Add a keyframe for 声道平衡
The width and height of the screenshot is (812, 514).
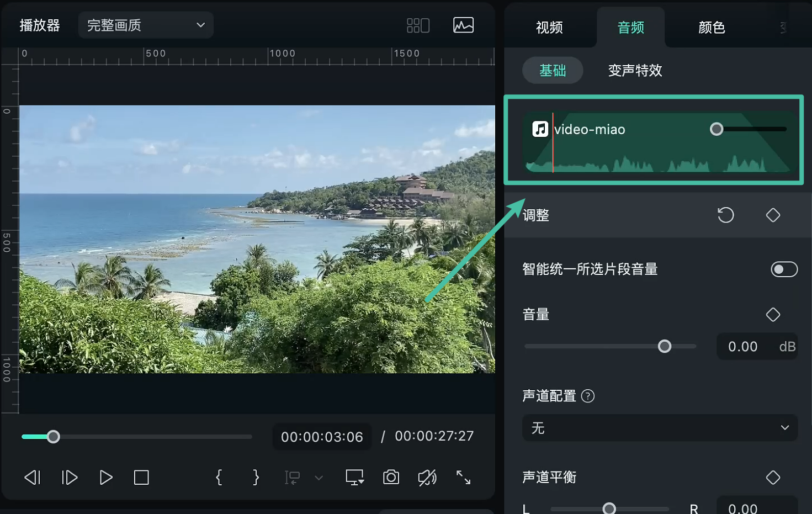(x=773, y=477)
